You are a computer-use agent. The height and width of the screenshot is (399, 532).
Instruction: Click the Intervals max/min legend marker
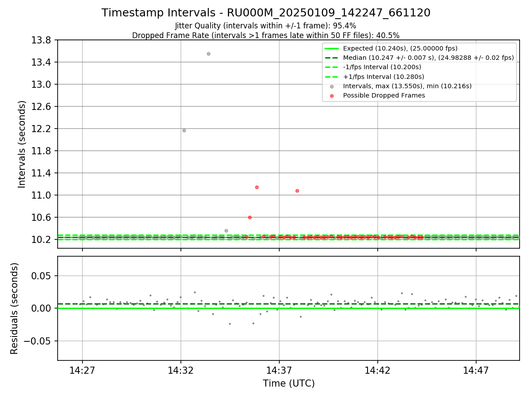click(x=332, y=86)
